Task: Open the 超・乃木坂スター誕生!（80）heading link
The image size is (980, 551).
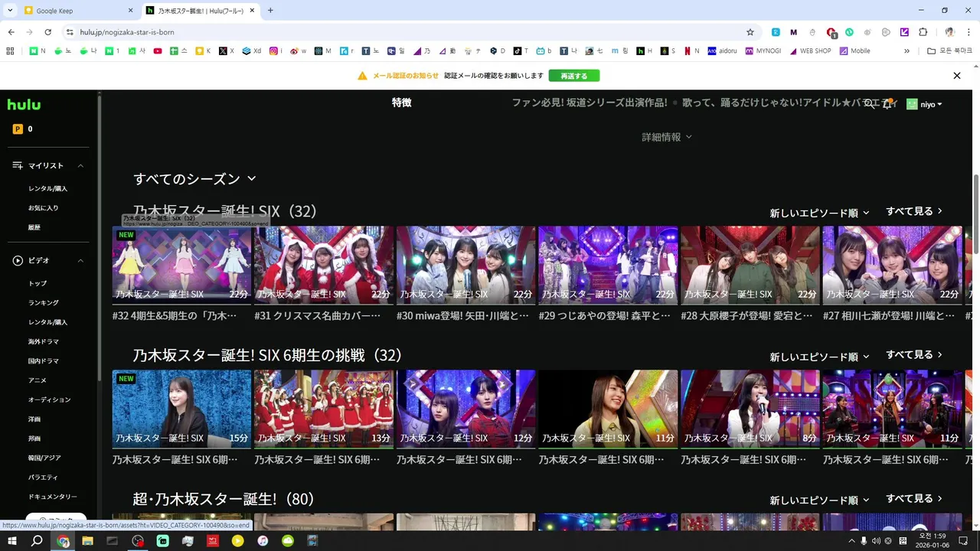Action: (224, 499)
